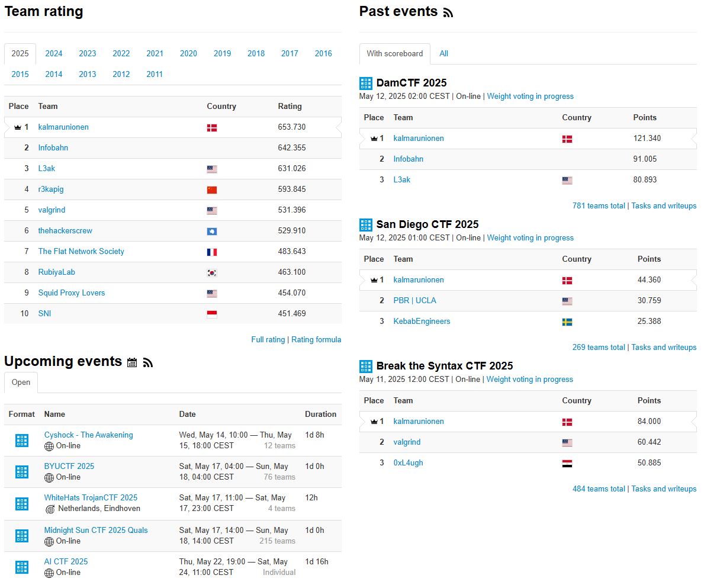This screenshot has width=704, height=588.
Task: Switch to the 2016 rating year tab
Action: click(x=323, y=53)
